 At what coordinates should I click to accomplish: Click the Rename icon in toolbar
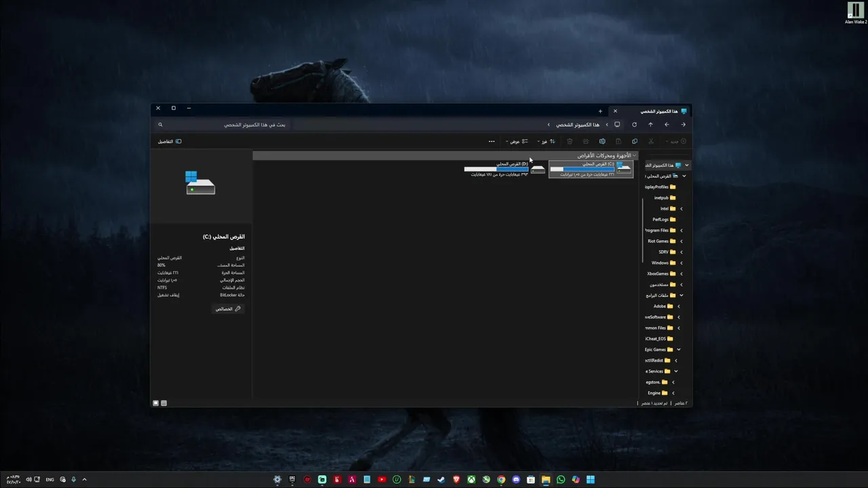[x=602, y=142]
